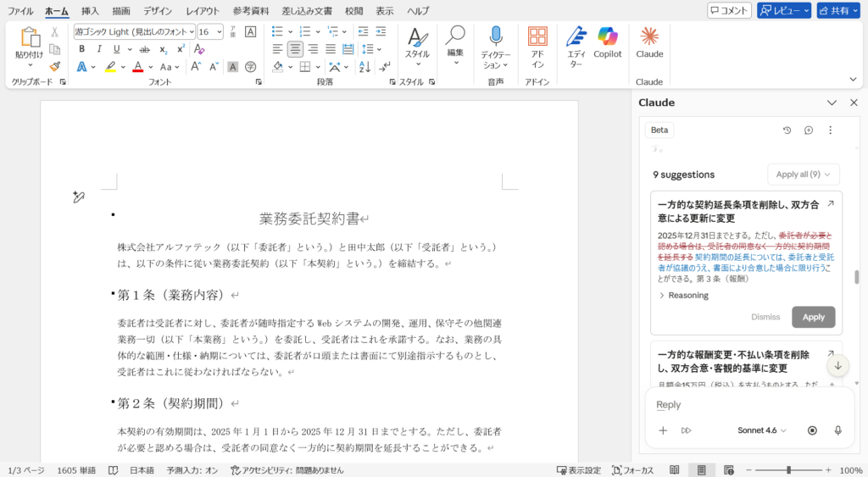The height and width of the screenshot is (477, 868).
Task: Expand the Reasoning section in the suggestion
Action: [x=683, y=296]
